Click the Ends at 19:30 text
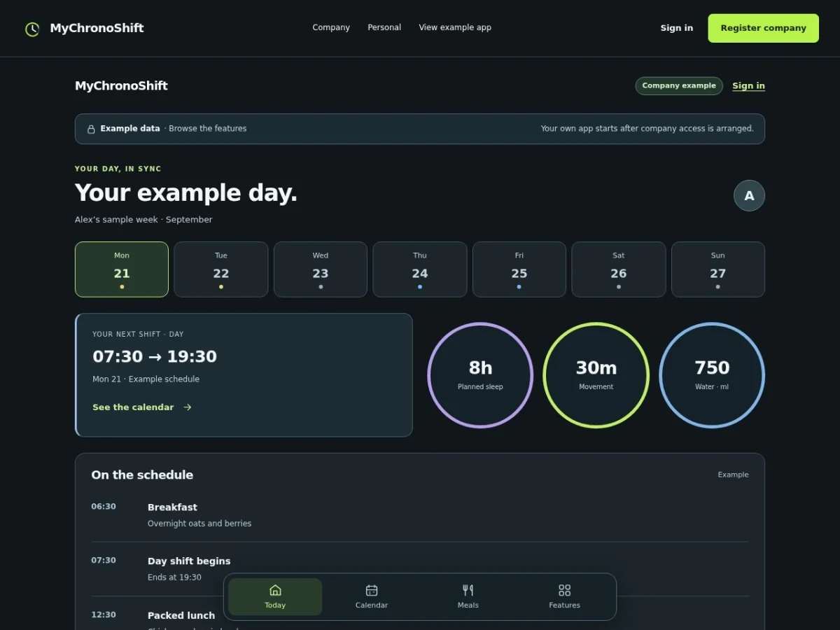The width and height of the screenshot is (840, 630). (x=174, y=577)
